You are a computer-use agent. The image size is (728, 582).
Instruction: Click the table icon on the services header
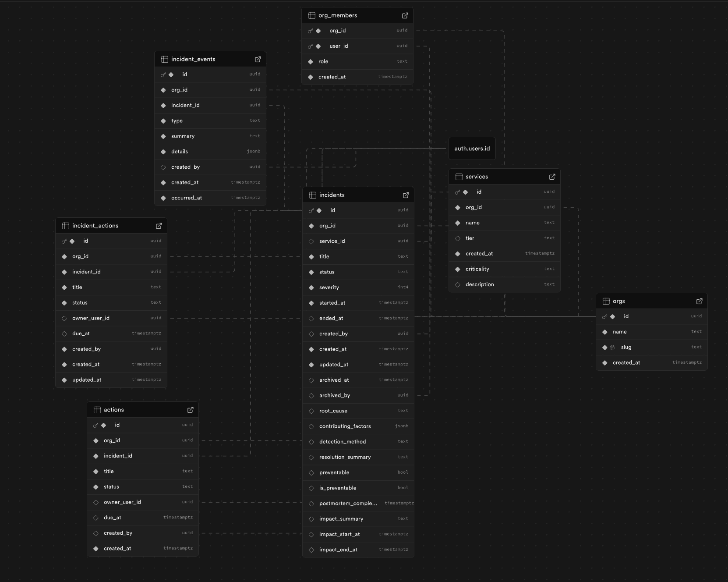click(459, 177)
